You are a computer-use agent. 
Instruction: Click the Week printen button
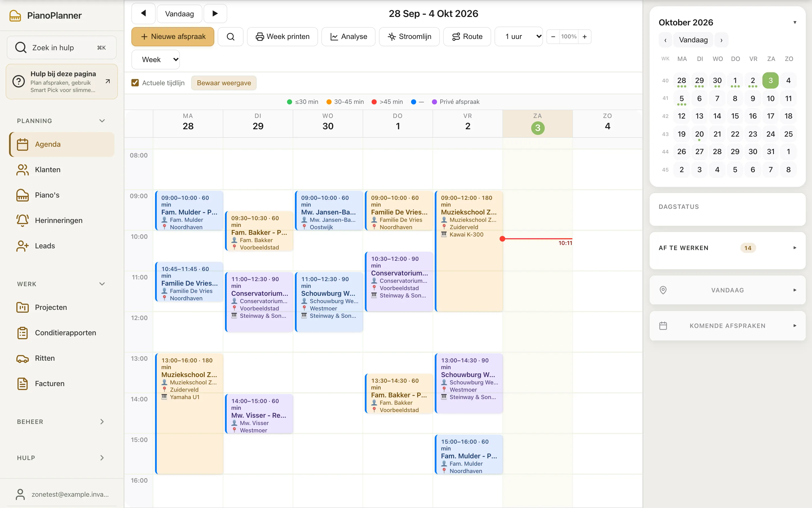coord(283,37)
